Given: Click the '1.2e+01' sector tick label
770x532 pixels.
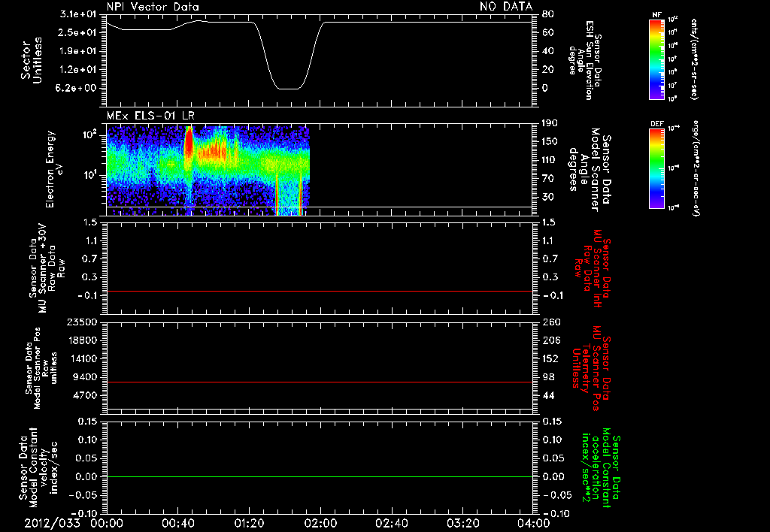Looking at the screenshot, I should pyautogui.click(x=78, y=70).
